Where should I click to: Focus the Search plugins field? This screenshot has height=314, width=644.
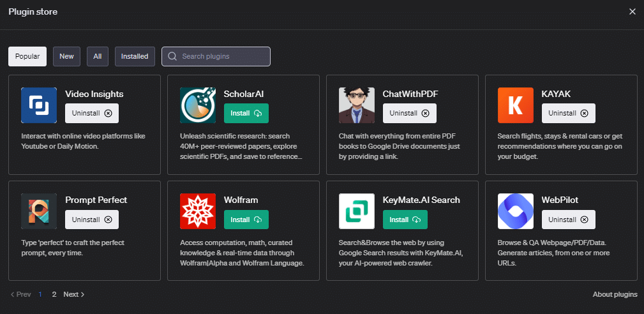coord(216,56)
